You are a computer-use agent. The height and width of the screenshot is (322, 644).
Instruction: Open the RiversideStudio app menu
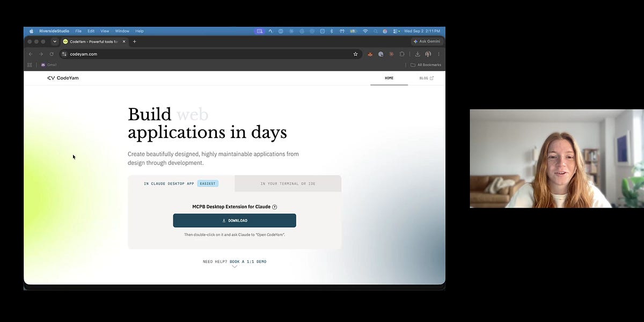click(54, 31)
